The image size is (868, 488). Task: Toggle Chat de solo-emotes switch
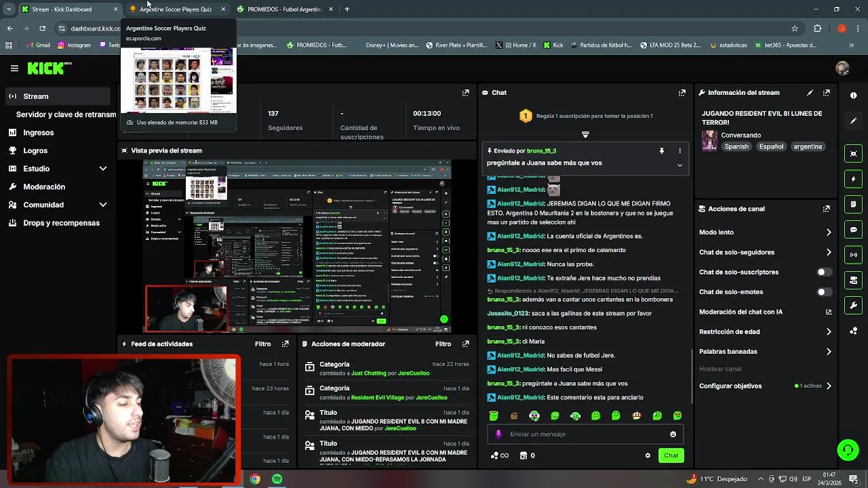824,292
